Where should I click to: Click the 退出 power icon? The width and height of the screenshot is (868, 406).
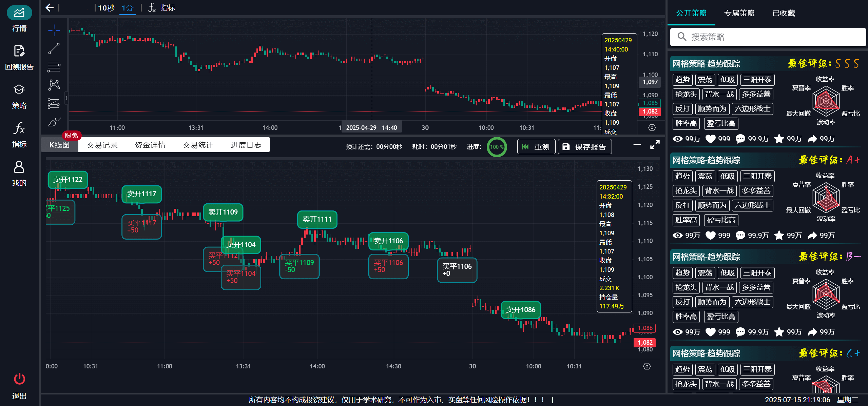coord(19,379)
